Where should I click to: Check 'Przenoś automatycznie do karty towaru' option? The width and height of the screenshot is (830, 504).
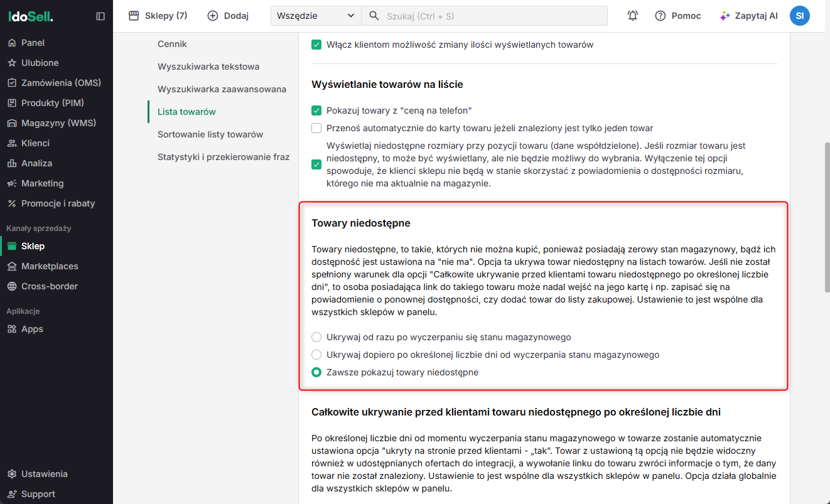point(316,128)
